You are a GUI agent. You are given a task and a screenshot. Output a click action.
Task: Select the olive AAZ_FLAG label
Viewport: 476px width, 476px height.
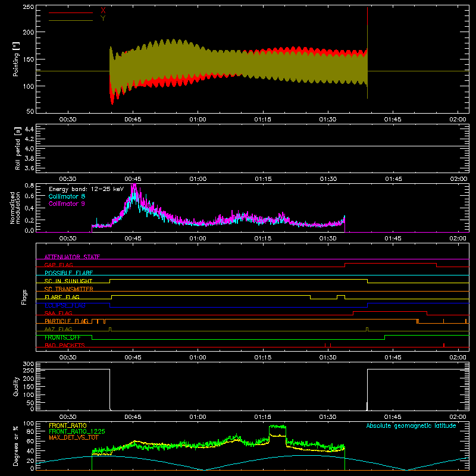pos(58,329)
